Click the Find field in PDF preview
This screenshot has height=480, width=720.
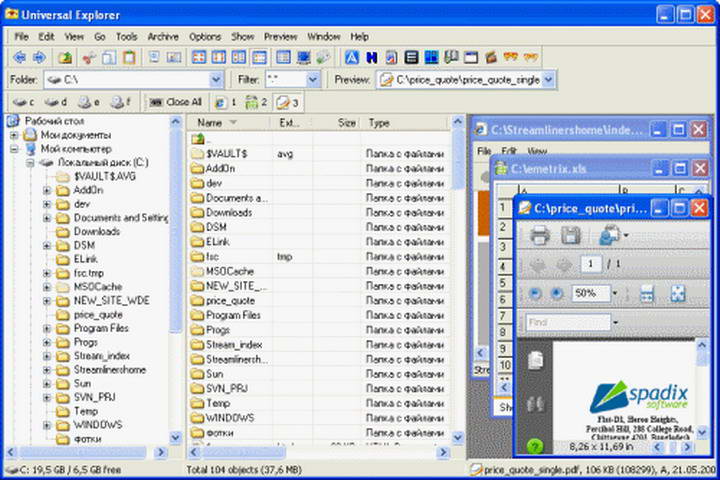pyautogui.click(x=568, y=322)
